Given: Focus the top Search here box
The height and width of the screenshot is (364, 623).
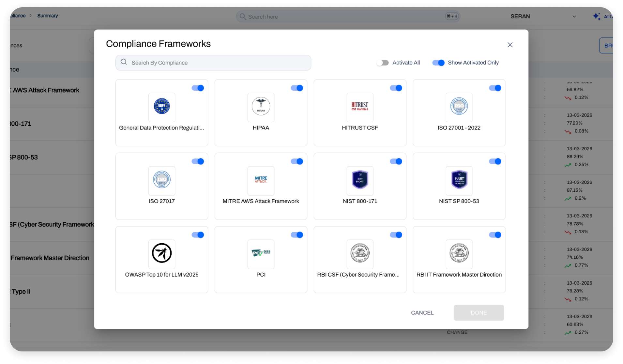Looking at the screenshot, I should click(348, 16).
